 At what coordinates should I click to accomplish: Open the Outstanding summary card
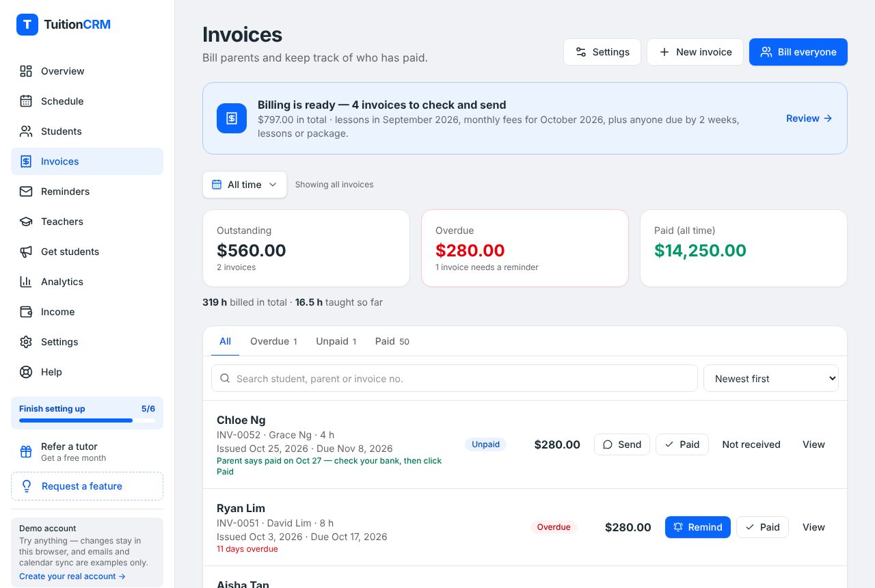pos(306,248)
